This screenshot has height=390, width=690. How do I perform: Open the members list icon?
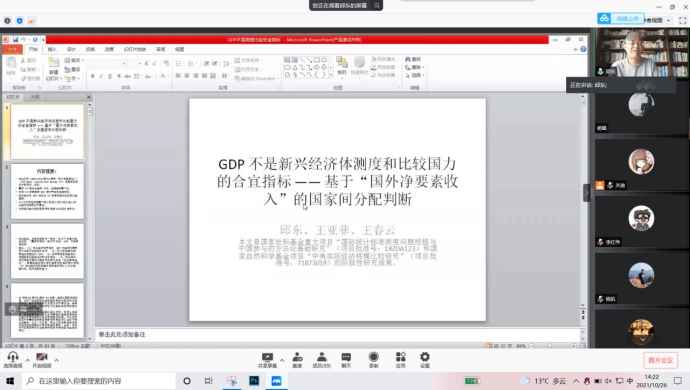click(322, 360)
